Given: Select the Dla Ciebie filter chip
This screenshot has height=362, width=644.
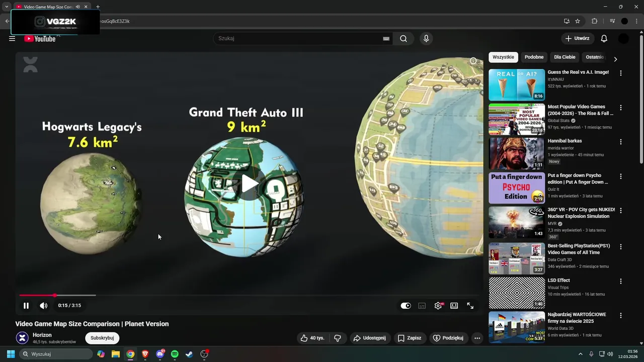Looking at the screenshot, I should click(565, 57).
